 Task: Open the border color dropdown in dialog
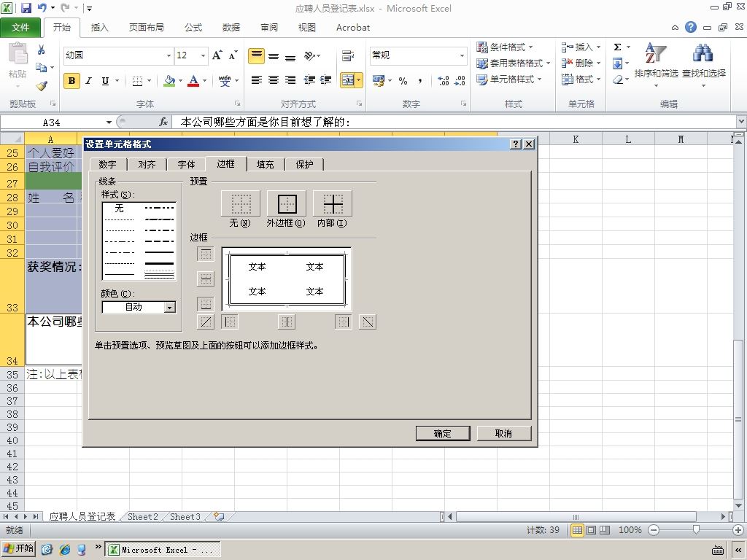pyautogui.click(x=169, y=308)
